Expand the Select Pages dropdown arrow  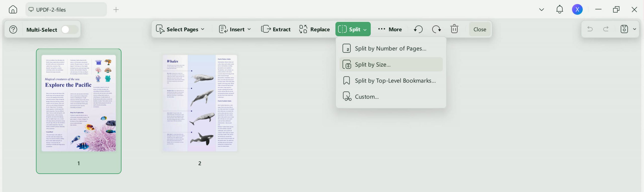[x=203, y=29]
